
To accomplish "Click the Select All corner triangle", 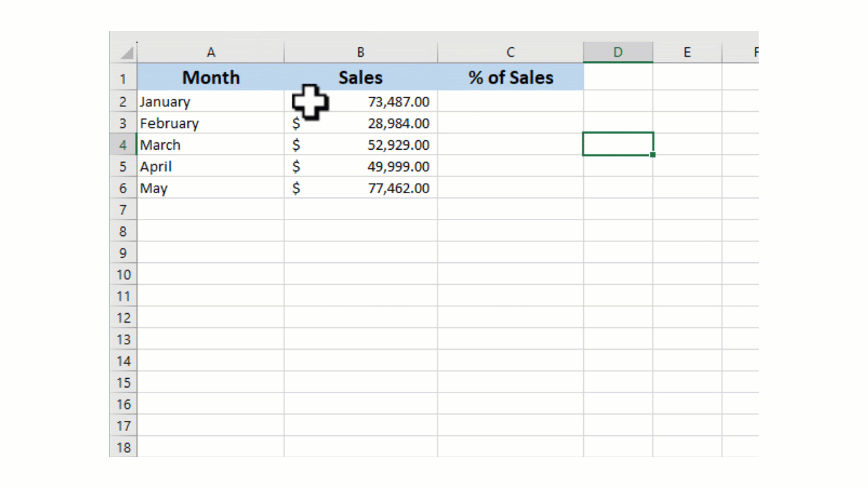I will point(127,53).
